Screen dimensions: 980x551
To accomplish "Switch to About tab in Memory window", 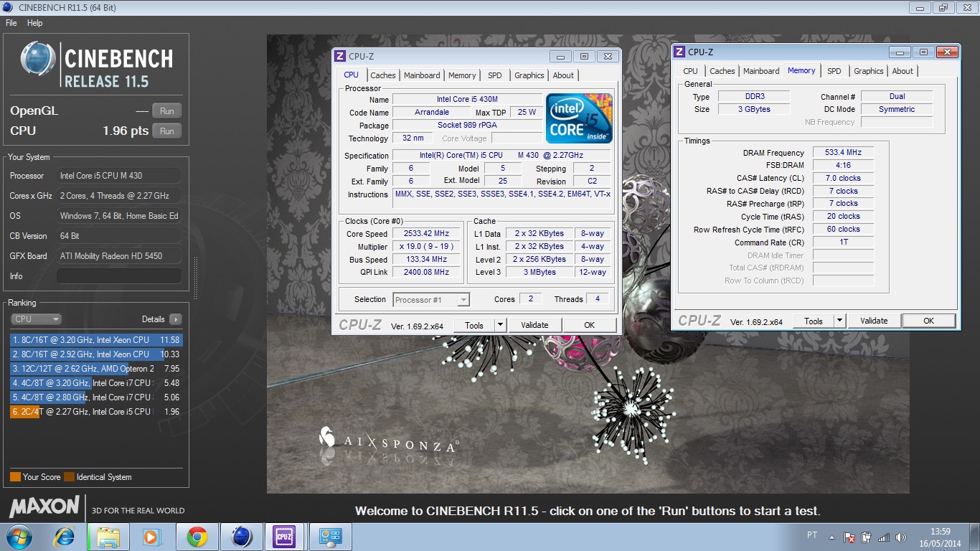I will (x=903, y=71).
